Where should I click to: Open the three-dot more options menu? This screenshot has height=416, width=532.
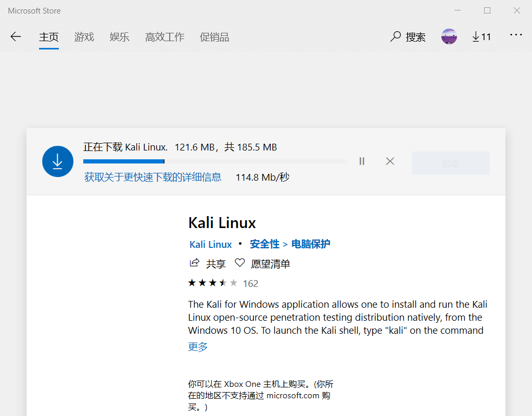[516, 35]
